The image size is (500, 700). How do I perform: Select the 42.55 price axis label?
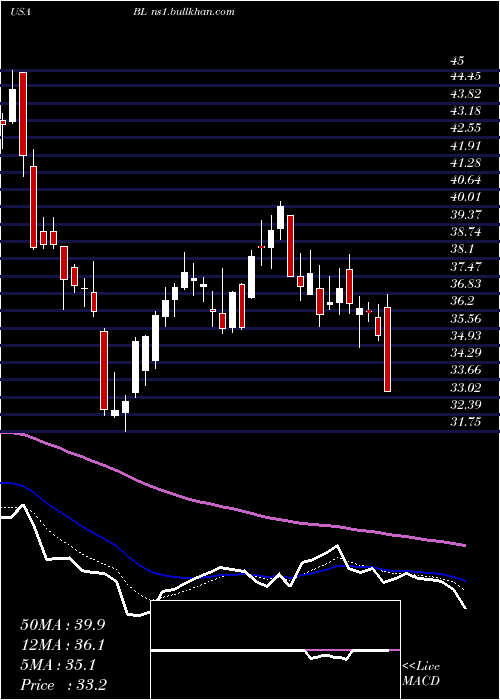coord(466,128)
